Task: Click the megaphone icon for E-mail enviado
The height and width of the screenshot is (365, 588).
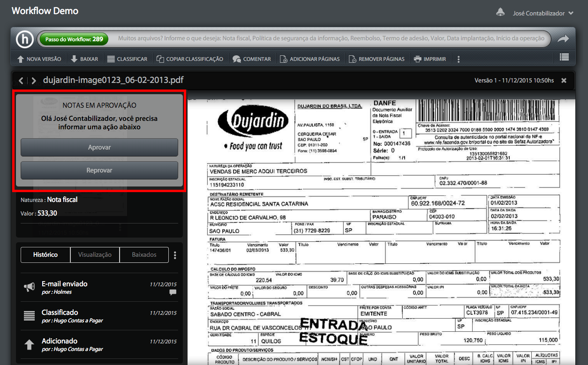Action: click(x=29, y=287)
